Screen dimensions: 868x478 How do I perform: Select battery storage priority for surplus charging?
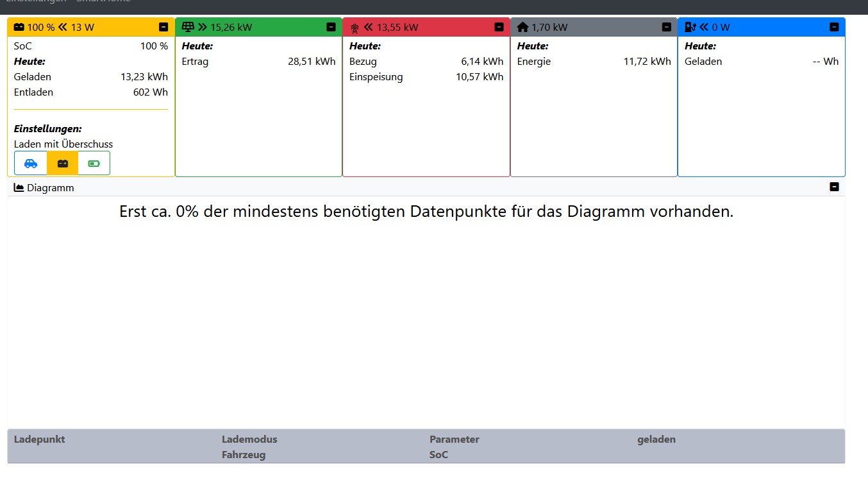63,163
